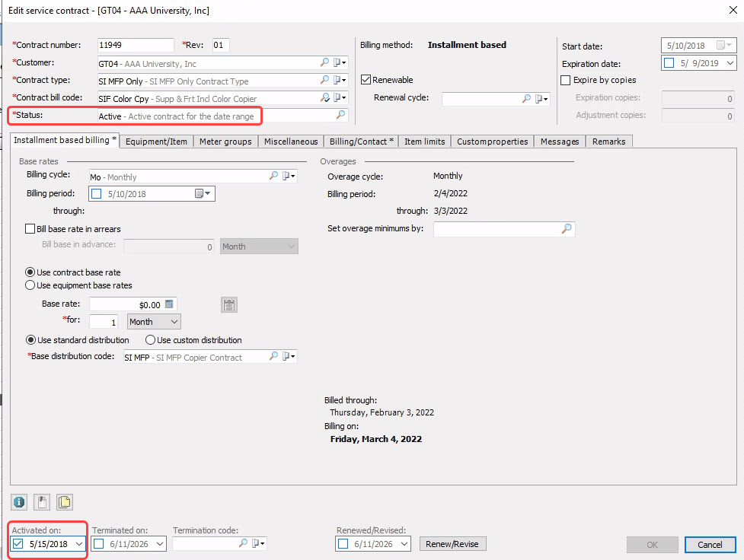744x560 pixels.
Task: Click the Cancel button
Action: (710, 545)
